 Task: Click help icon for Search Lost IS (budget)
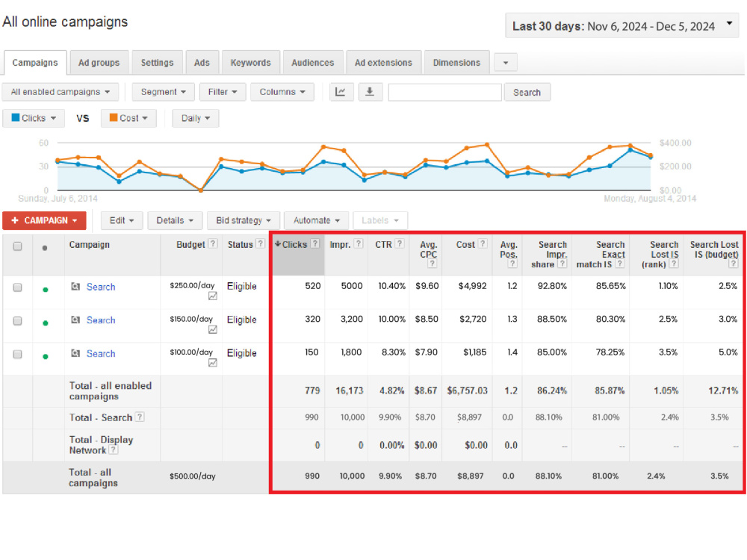734,264
